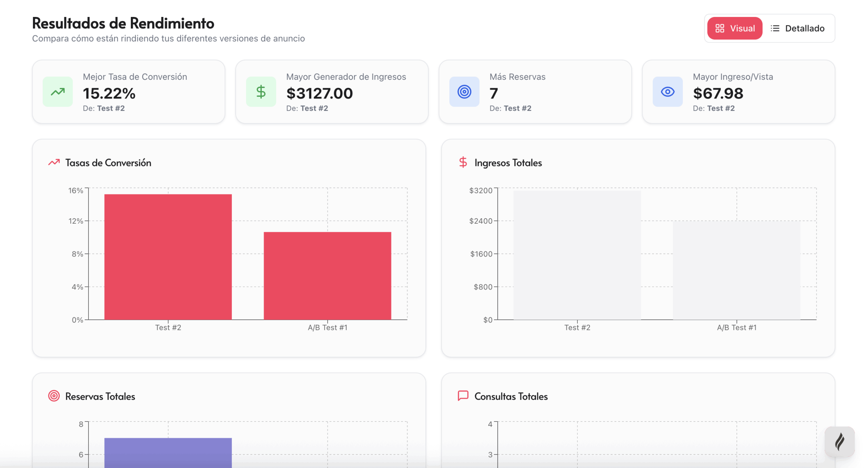Screen dimensions: 868x468
Task: Click the A/B Test #1 bar in Ingresos Totales
Action: coord(736,270)
